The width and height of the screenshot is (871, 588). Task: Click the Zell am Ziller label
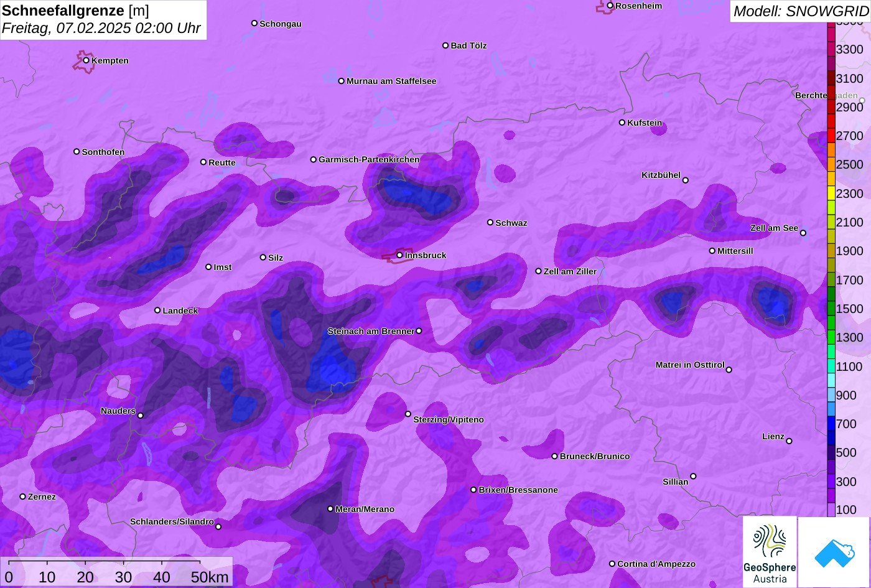click(570, 272)
